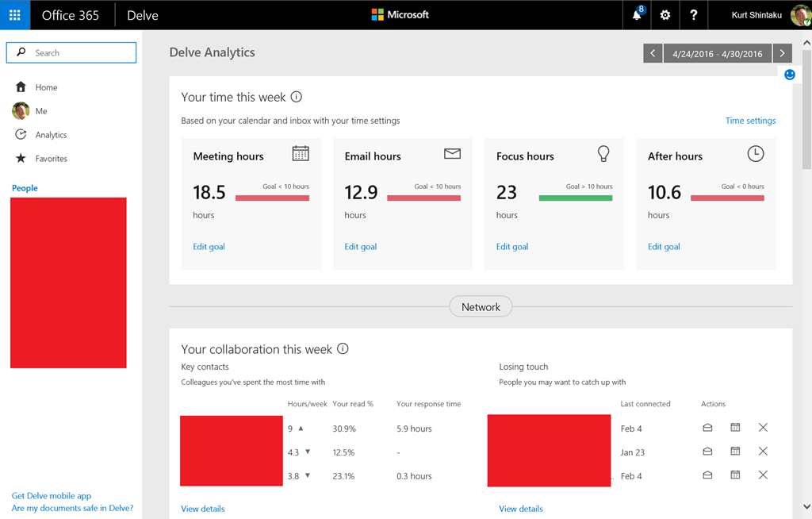This screenshot has width=812, height=519.
Task: Click the clock icon on After hours card
Action: coord(755,153)
